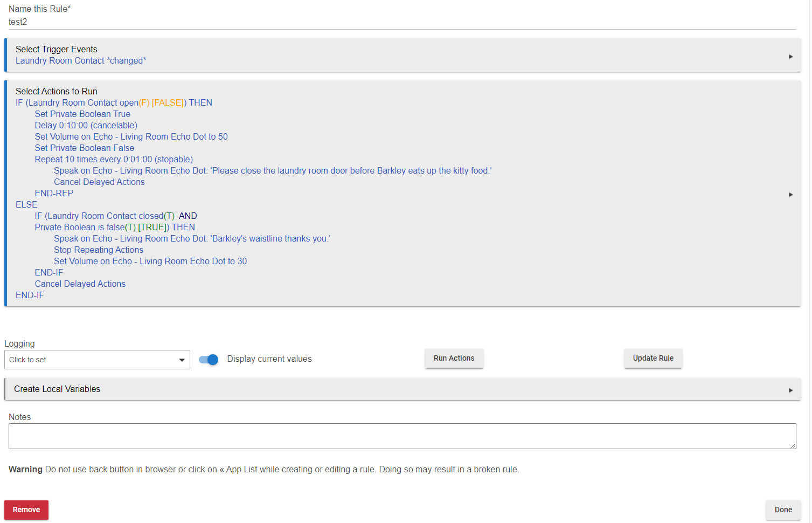
Task: Click the 'Set Private Boolean False' action
Action: tap(85, 148)
